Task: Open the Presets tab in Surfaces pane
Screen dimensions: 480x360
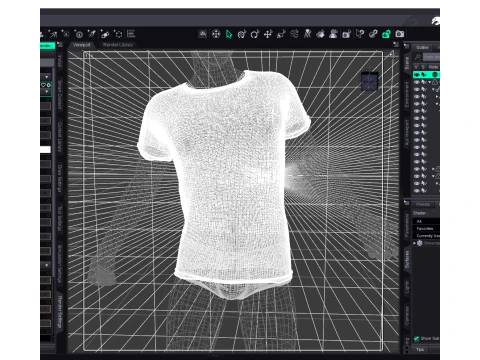Action: (423, 204)
